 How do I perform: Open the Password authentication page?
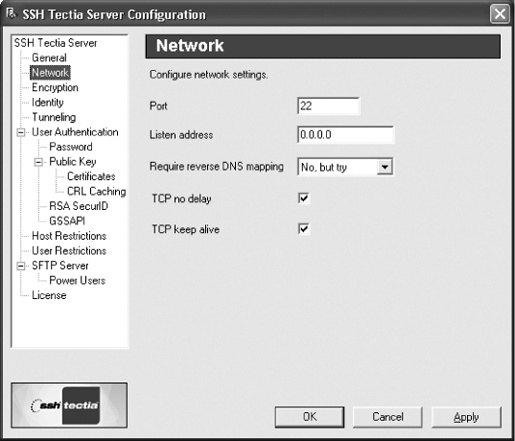click(71, 147)
